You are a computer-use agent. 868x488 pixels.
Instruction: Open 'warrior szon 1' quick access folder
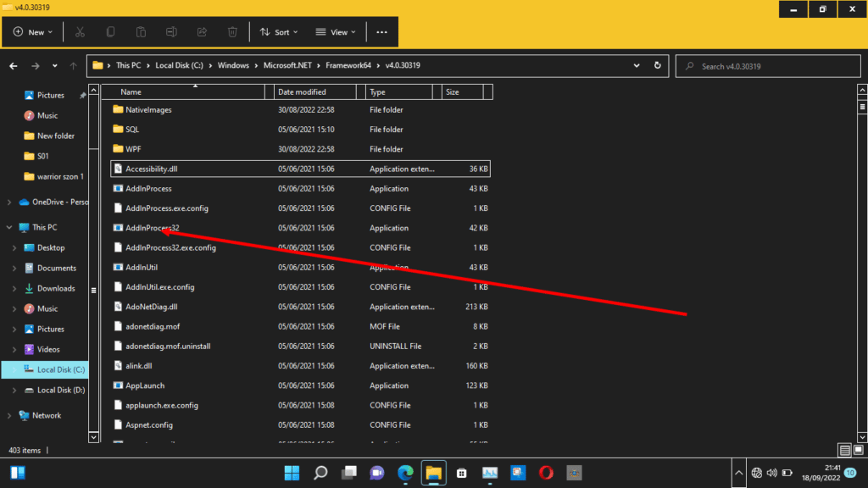[60, 176]
